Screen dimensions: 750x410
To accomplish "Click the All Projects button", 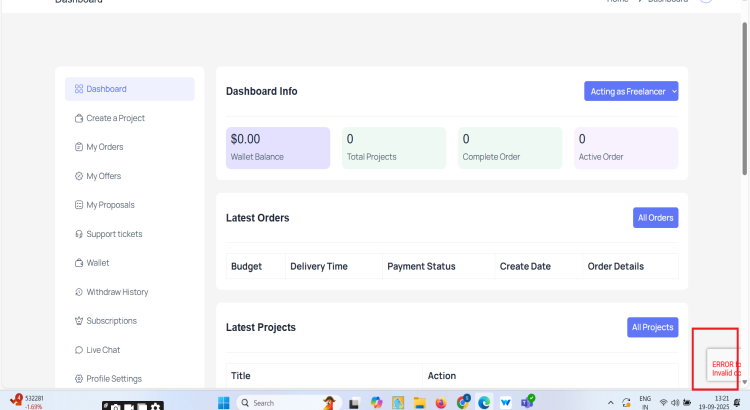I will click(x=652, y=327).
